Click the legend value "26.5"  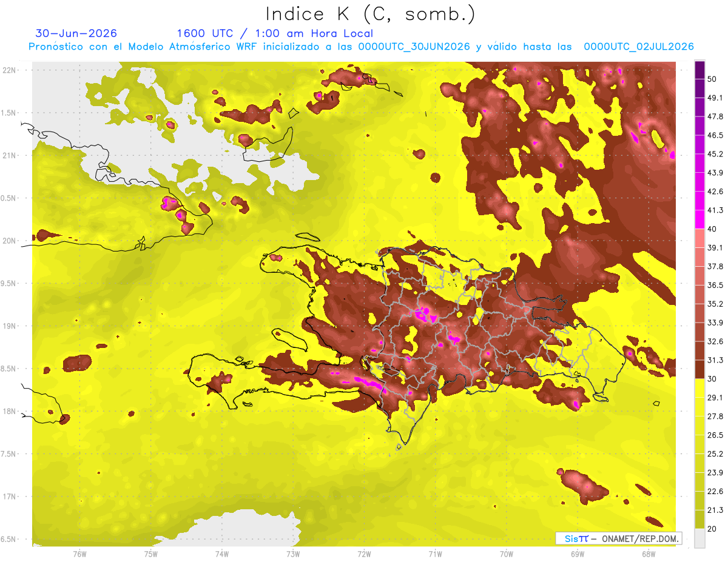click(x=715, y=435)
